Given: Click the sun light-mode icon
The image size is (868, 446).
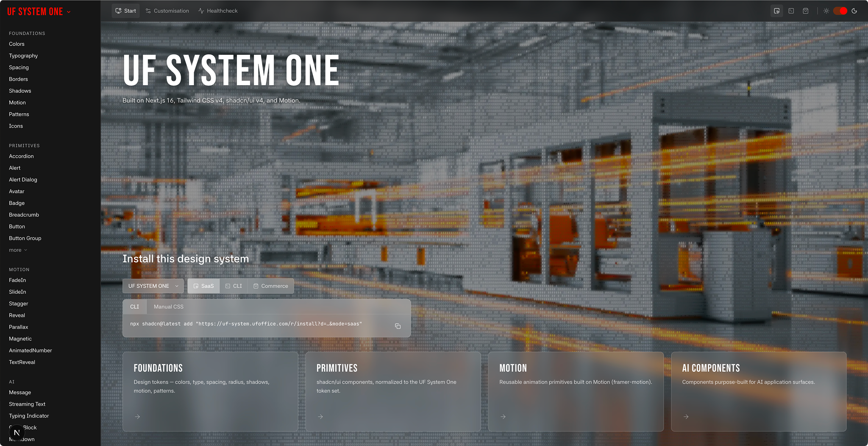Looking at the screenshot, I should (826, 11).
